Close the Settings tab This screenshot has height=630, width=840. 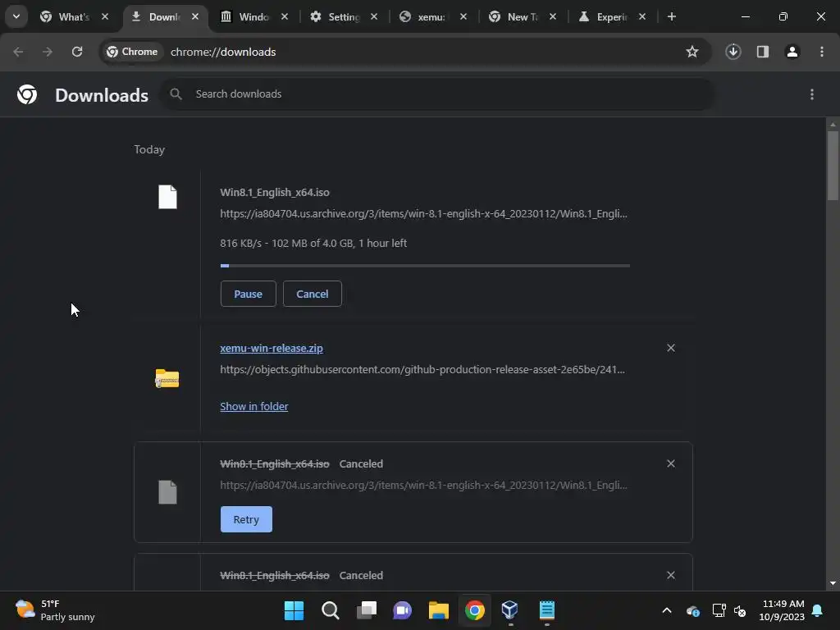(x=374, y=16)
